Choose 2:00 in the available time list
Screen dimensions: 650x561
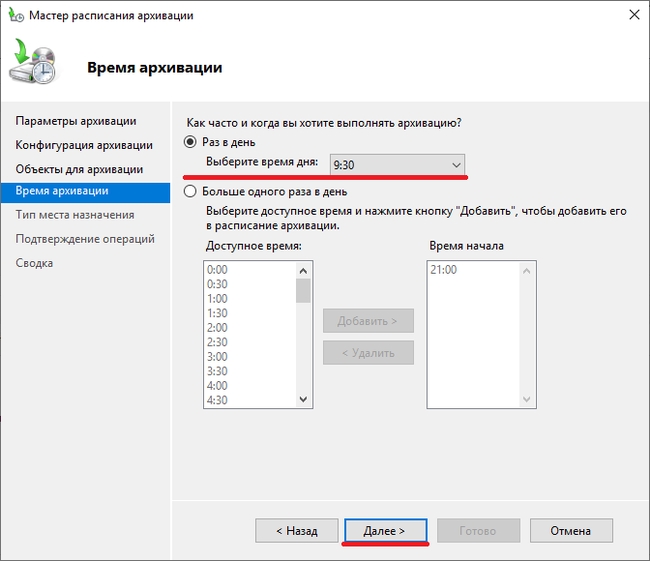coord(217,328)
